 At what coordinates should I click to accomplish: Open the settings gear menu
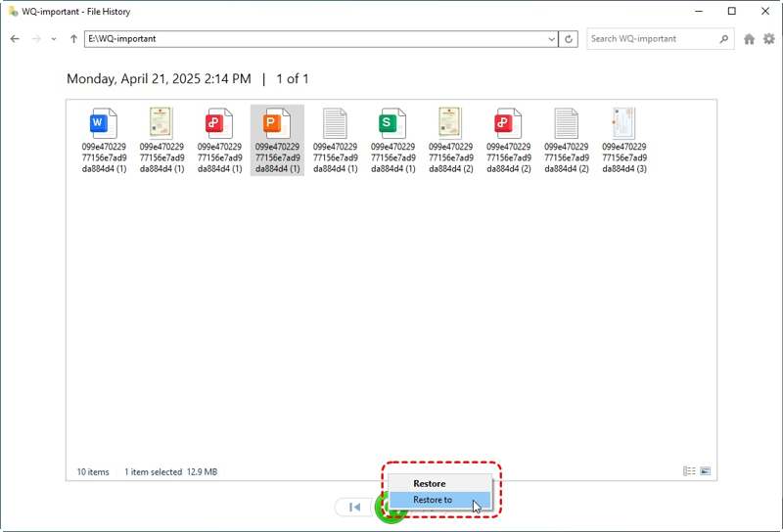coord(768,39)
